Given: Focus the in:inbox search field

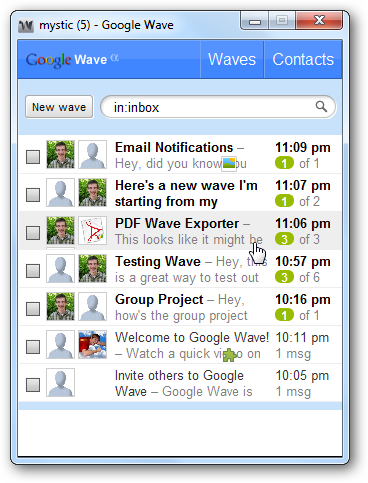Looking at the screenshot, I should (x=213, y=107).
